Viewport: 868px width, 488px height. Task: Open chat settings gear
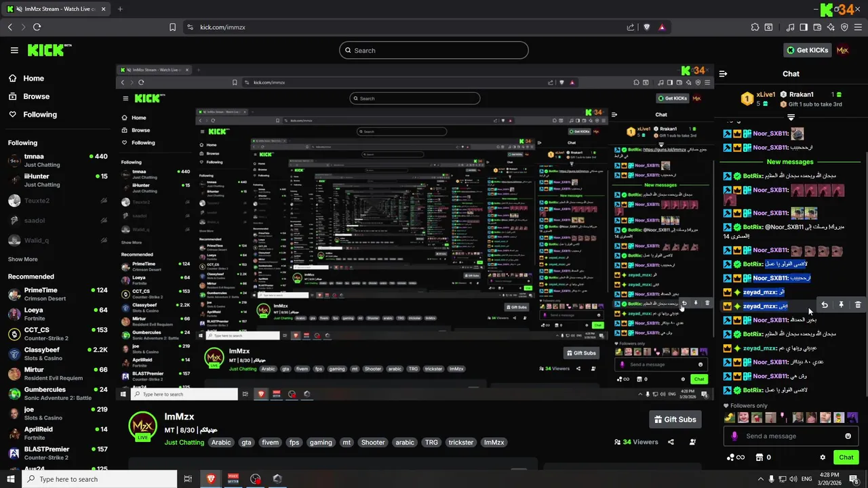[x=823, y=457]
